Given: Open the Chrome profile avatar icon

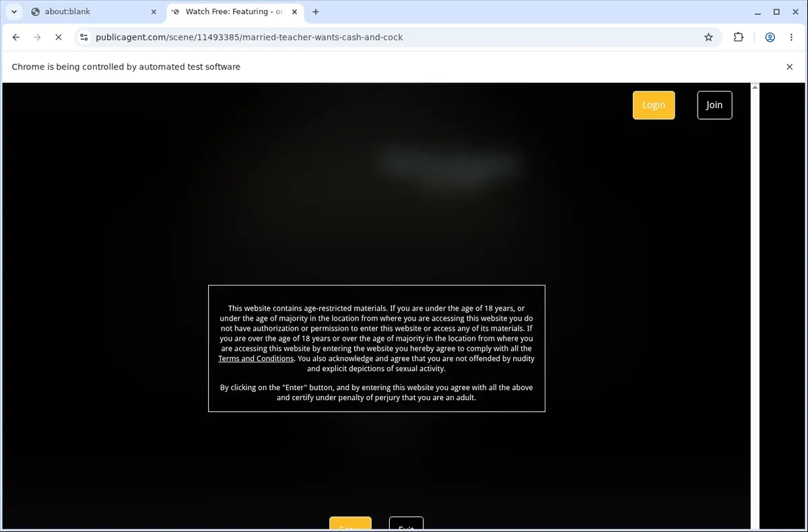Looking at the screenshot, I should tap(770, 37).
